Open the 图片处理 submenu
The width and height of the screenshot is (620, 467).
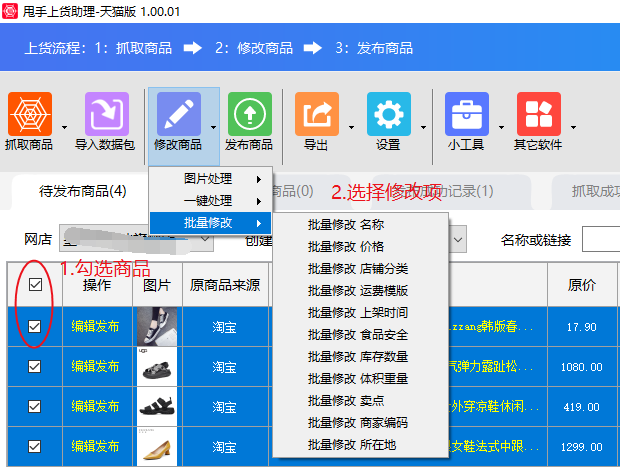coord(210,179)
